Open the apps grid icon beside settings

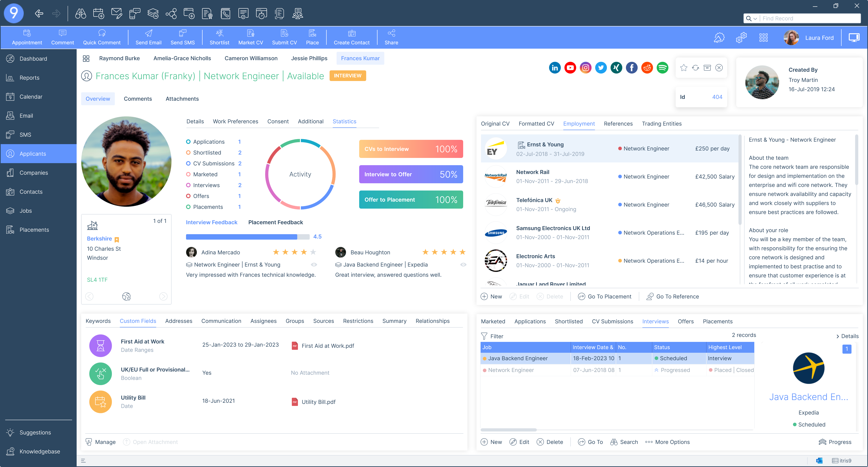pyautogui.click(x=764, y=37)
